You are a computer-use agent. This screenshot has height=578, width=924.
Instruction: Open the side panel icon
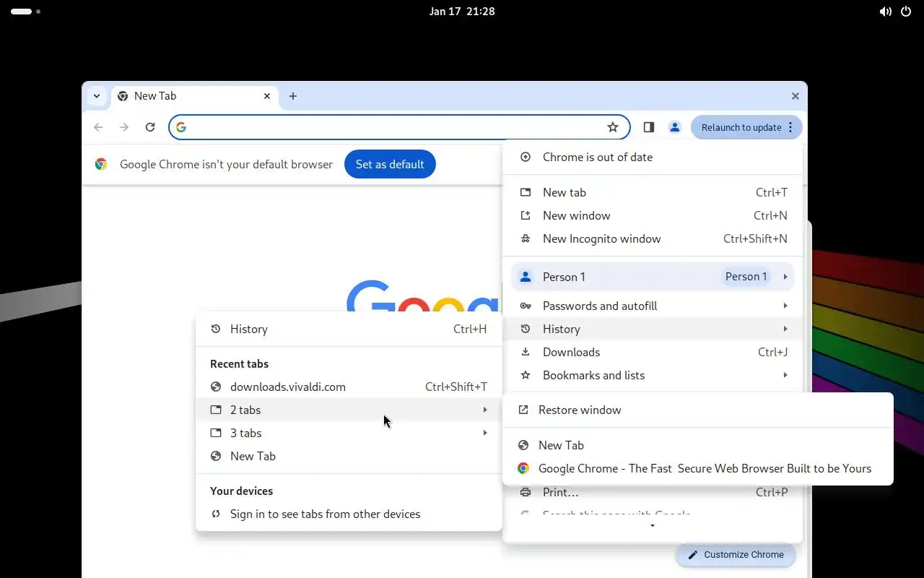coord(649,127)
